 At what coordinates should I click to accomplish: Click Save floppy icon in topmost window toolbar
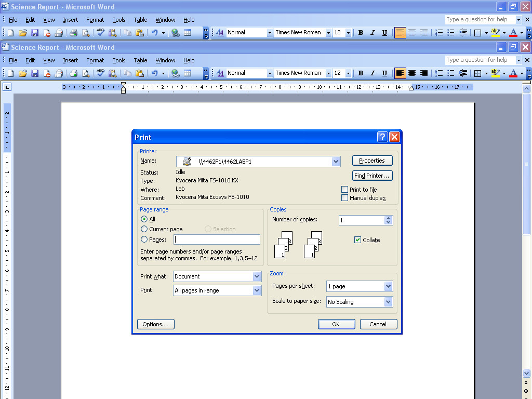35,33
